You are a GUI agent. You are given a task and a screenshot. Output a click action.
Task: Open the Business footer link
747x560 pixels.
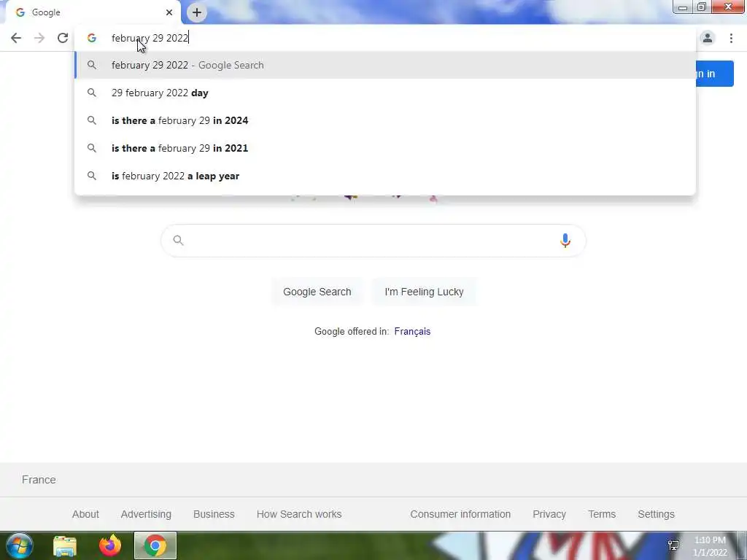tap(214, 514)
